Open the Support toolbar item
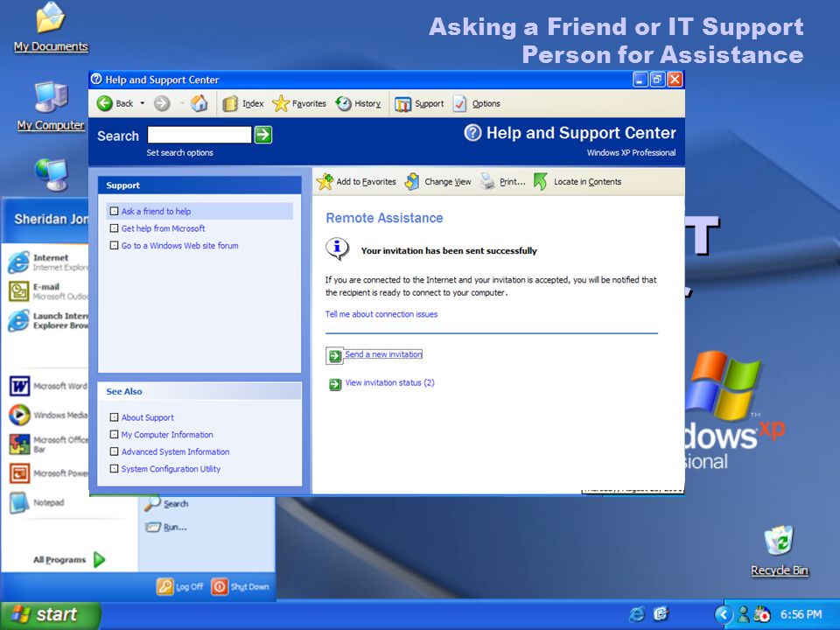The height and width of the screenshot is (630, 840). coord(419,104)
